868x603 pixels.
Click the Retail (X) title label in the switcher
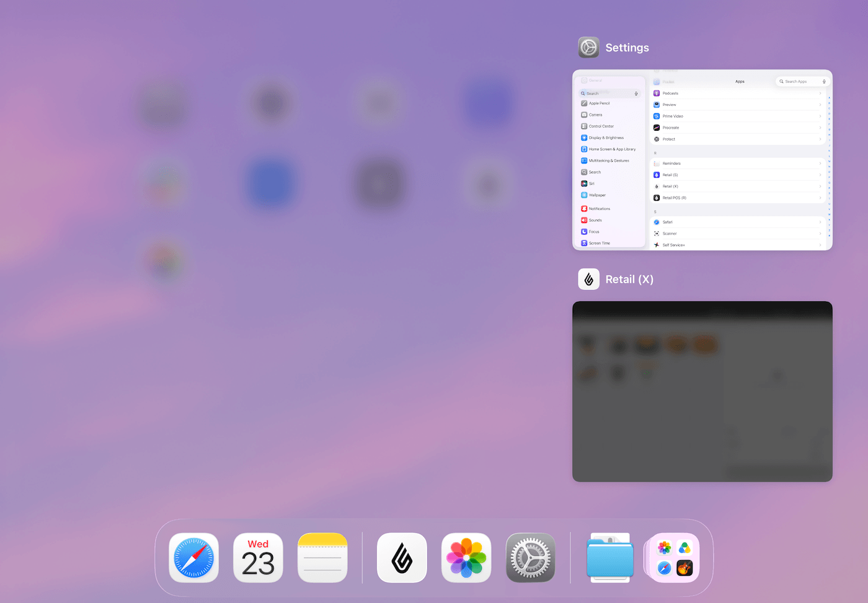click(x=629, y=279)
